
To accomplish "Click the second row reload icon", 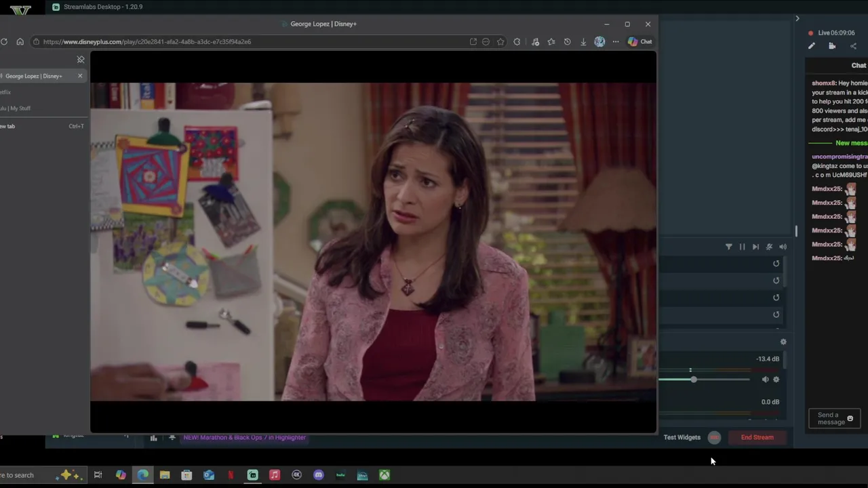I will pyautogui.click(x=776, y=281).
